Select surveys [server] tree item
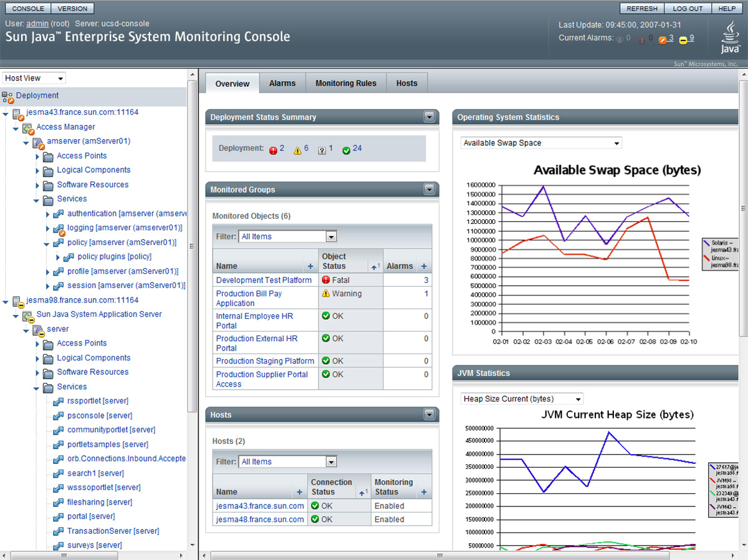The width and height of the screenshot is (748, 560). (x=95, y=546)
